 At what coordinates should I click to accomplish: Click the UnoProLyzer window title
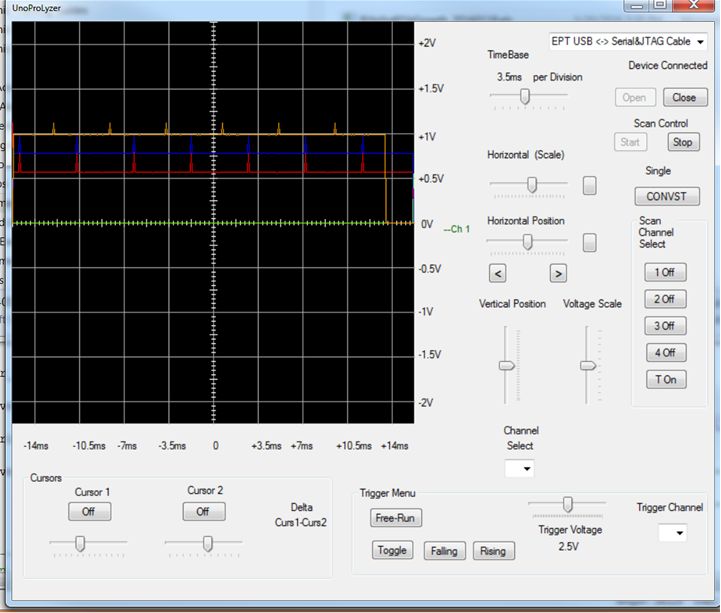[x=36, y=8]
